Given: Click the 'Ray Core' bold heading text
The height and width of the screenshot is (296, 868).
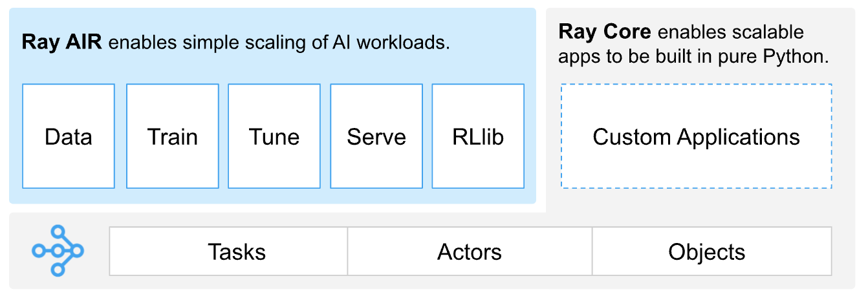Looking at the screenshot, I should 604,32.
